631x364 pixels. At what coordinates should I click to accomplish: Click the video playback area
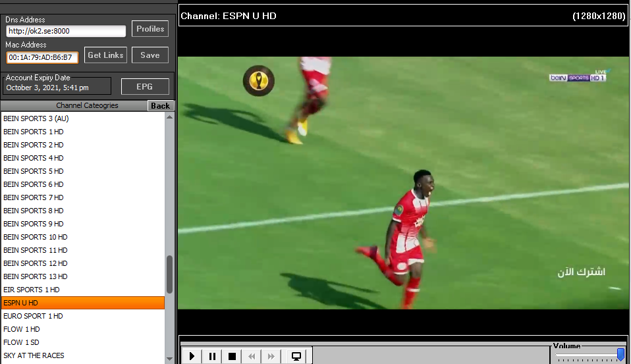click(403, 183)
